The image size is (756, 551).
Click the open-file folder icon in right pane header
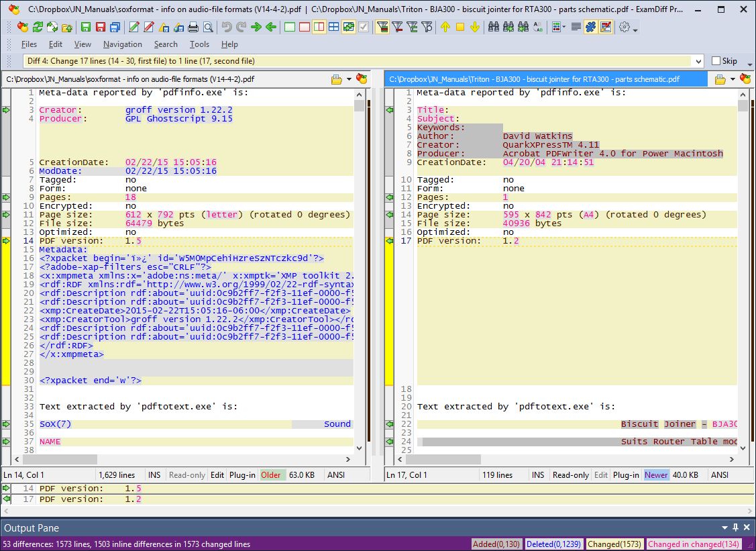(720, 79)
